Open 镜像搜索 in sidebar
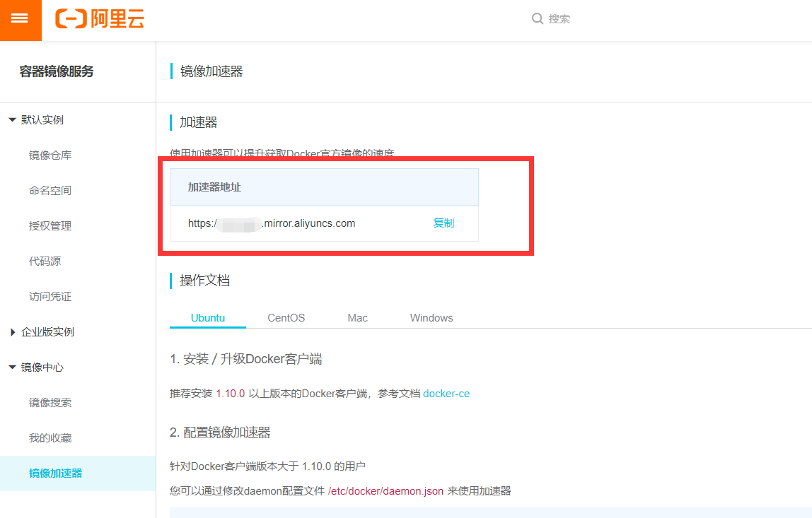812x518 pixels. [x=50, y=403]
